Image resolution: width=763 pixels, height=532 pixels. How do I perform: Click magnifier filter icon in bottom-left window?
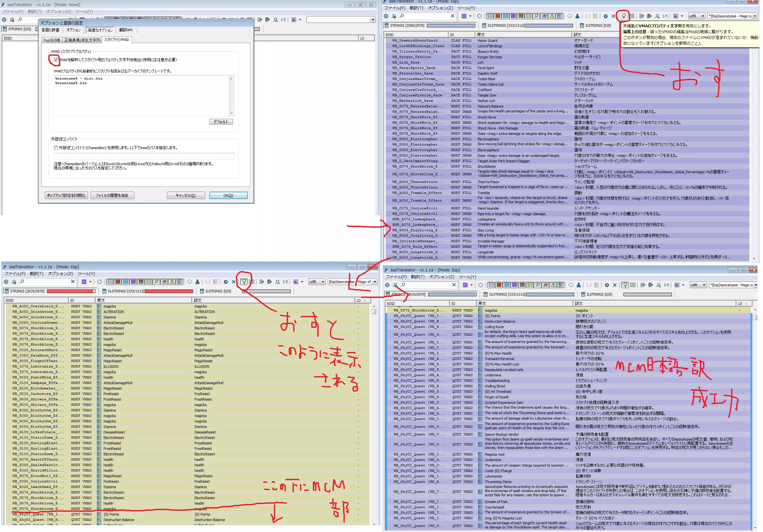(x=156, y=282)
